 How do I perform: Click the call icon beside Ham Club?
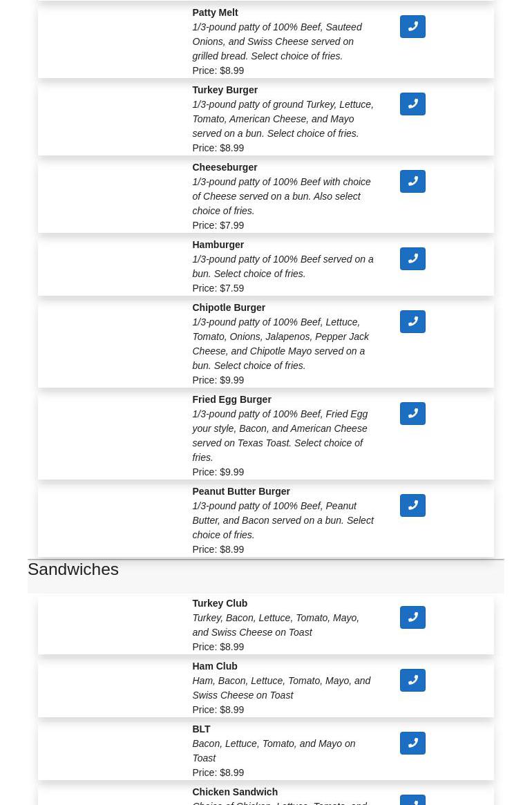[x=412, y=680]
